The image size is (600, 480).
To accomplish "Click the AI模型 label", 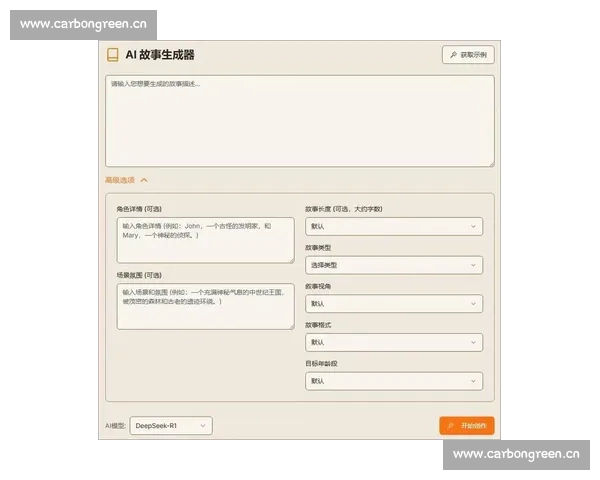I will tap(116, 426).
